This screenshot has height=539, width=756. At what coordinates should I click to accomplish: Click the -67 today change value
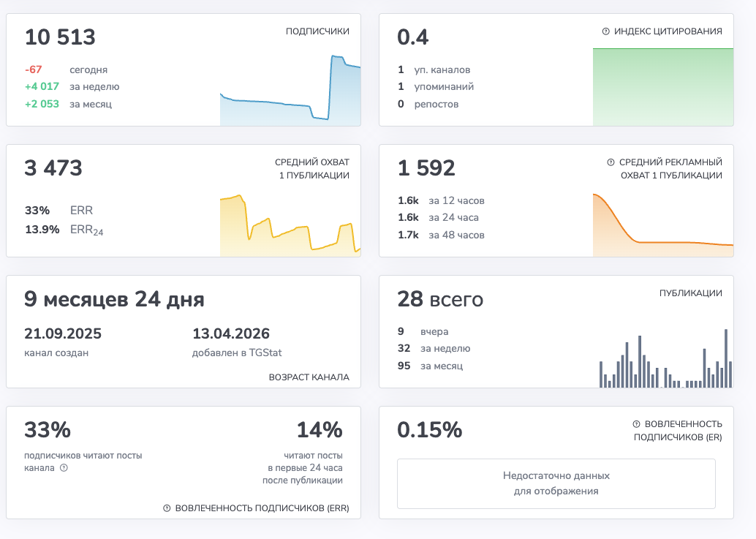[x=34, y=69]
